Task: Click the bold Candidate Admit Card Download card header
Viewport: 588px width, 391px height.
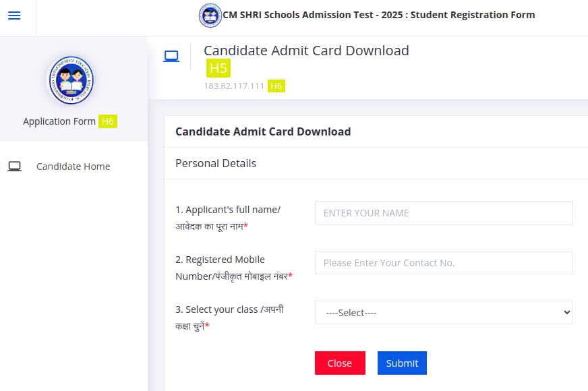Action: (x=263, y=131)
